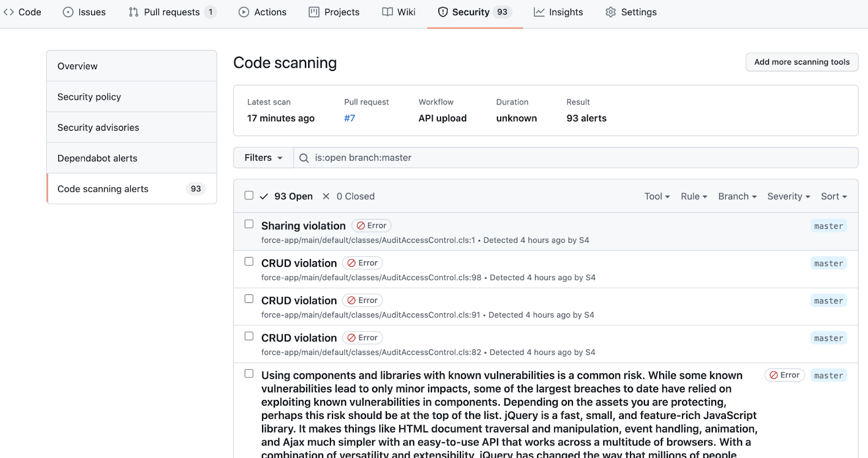Switch to the Projects tab
This screenshot has height=458, width=868.
(x=334, y=12)
